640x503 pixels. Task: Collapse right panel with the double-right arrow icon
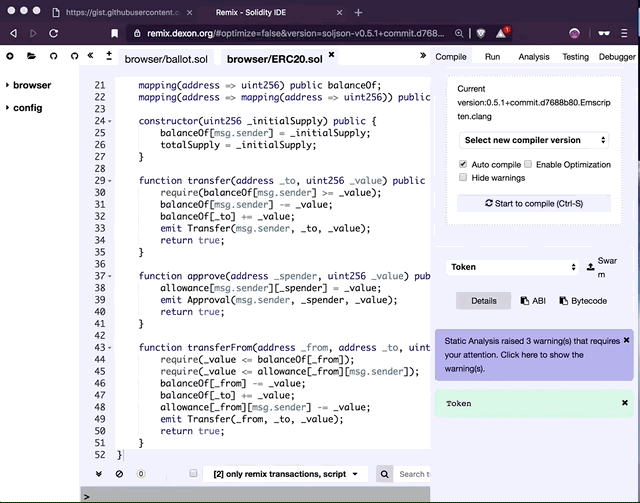pyautogui.click(x=423, y=55)
